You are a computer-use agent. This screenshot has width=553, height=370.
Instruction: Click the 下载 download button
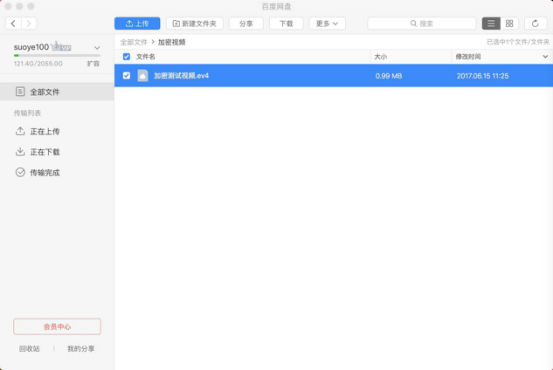tap(286, 24)
